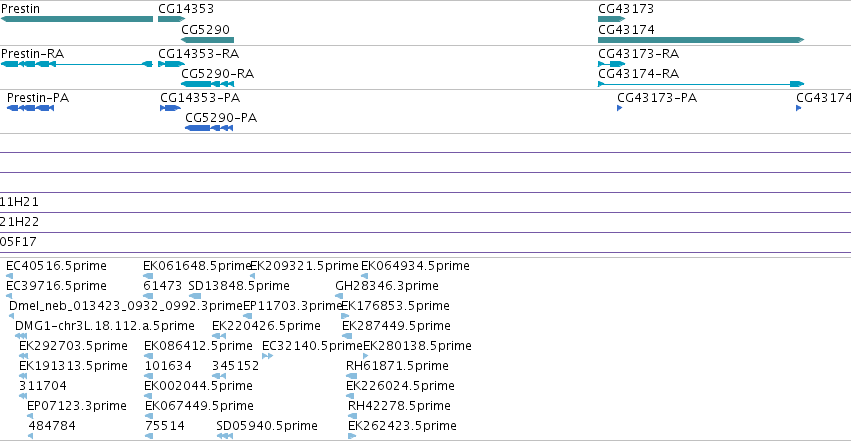Click the SD13848.5prime EST label

click(239, 286)
